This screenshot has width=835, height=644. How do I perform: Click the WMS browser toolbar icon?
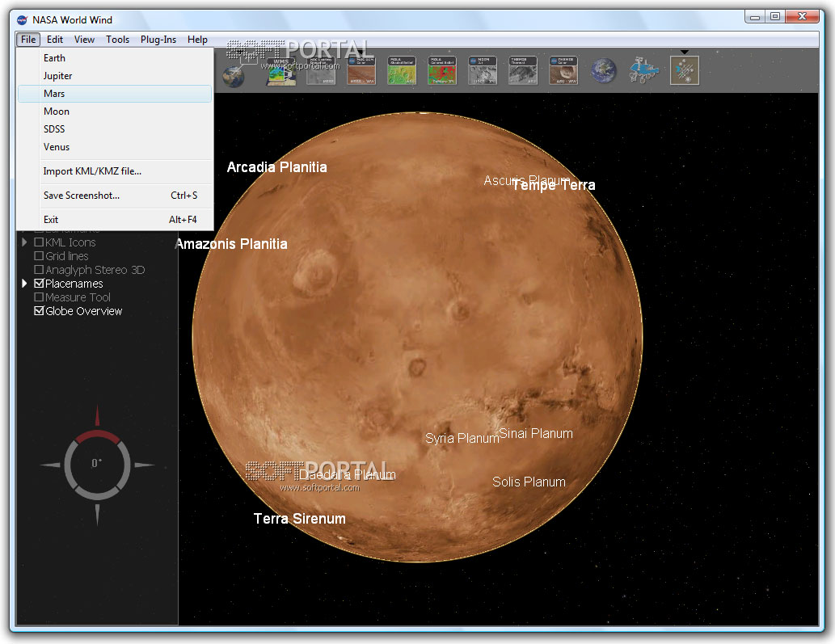point(280,71)
